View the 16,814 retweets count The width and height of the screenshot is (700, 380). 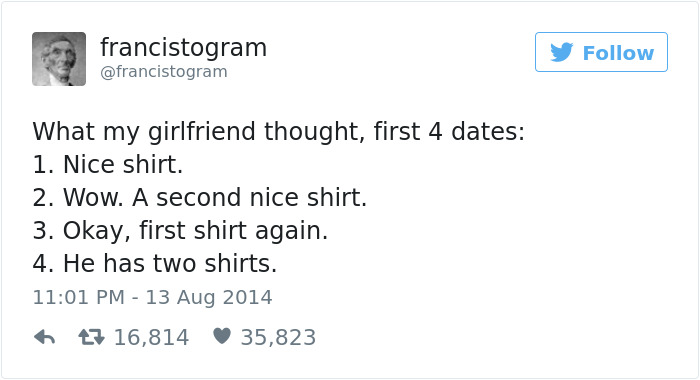tap(151, 338)
